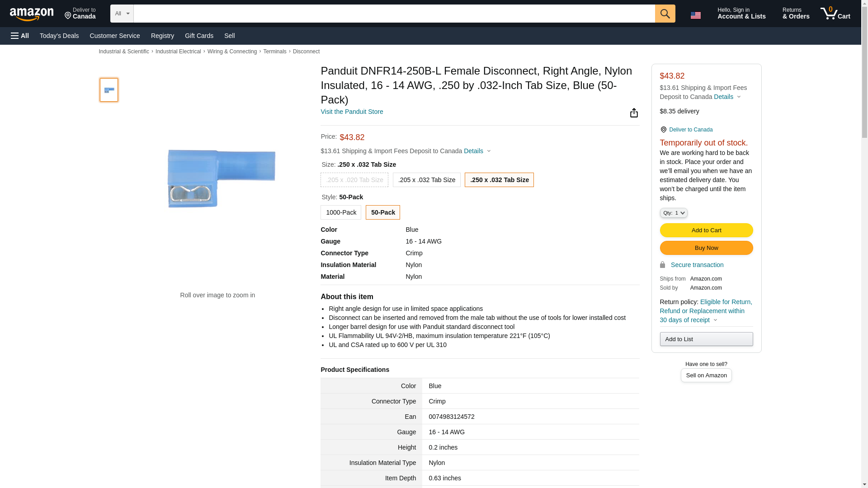The image size is (868, 488).
Task: Open the Qty quantity dropdown
Action: click(x=673, y=213)
